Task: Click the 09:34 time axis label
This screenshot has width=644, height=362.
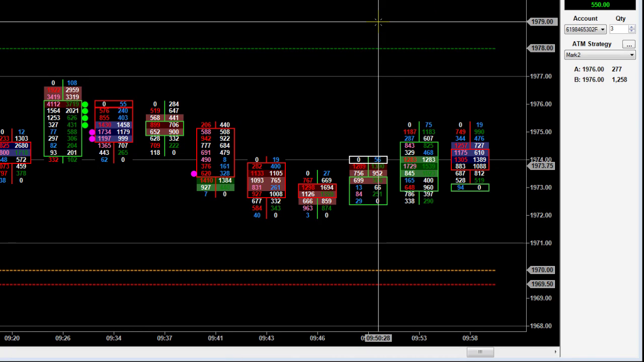Action: [x=114, y=338]
